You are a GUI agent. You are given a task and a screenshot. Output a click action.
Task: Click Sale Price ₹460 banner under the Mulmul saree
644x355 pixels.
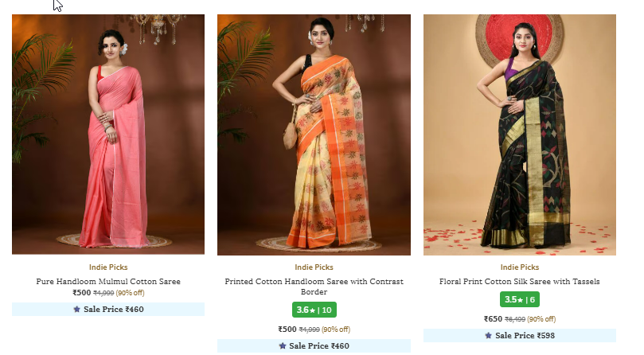[108, 309]
